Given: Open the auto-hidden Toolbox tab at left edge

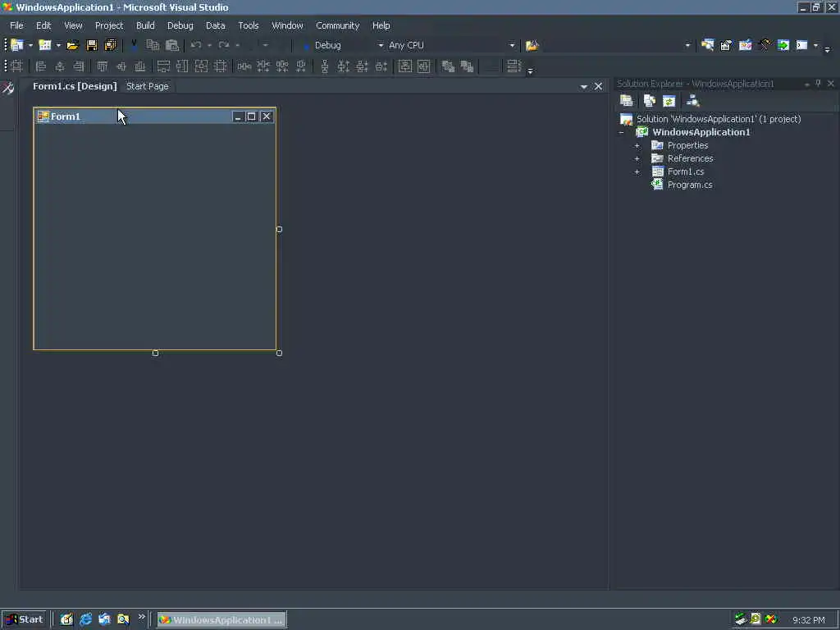Looking at the screenshot, I should coord(8,88).
